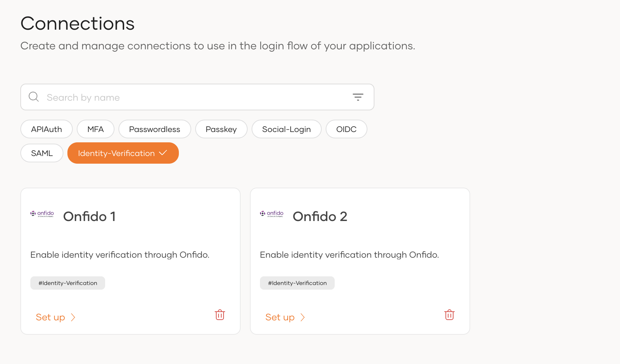This screenshot has width=620, height=364.
Task: Open the filter icon beside the search bar
Action: (358, 97)
